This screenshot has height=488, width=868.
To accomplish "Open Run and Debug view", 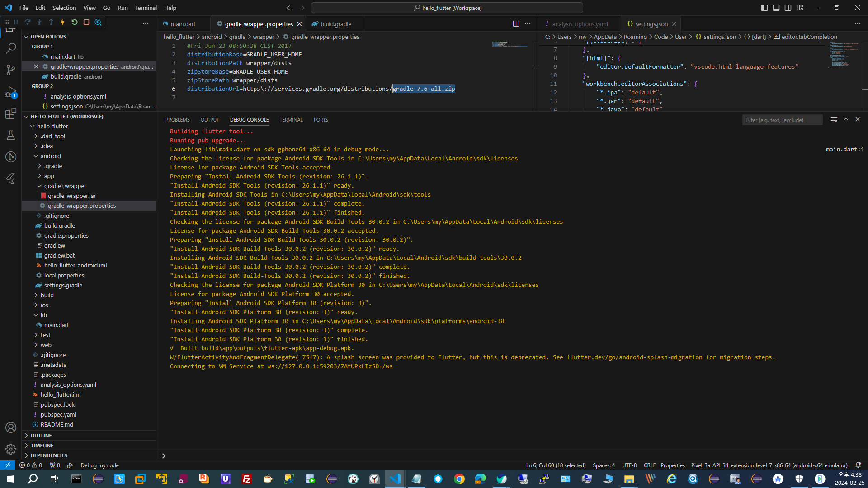I will click(11, 92).
